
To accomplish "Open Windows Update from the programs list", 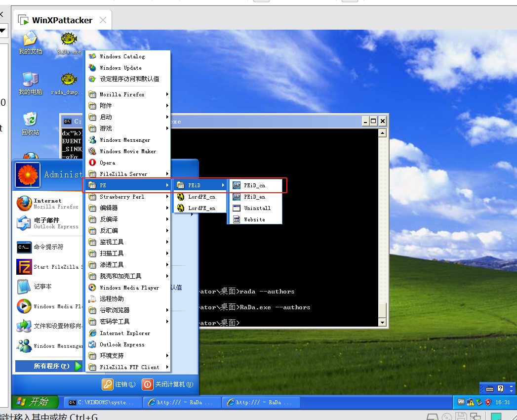I will 128,68.
